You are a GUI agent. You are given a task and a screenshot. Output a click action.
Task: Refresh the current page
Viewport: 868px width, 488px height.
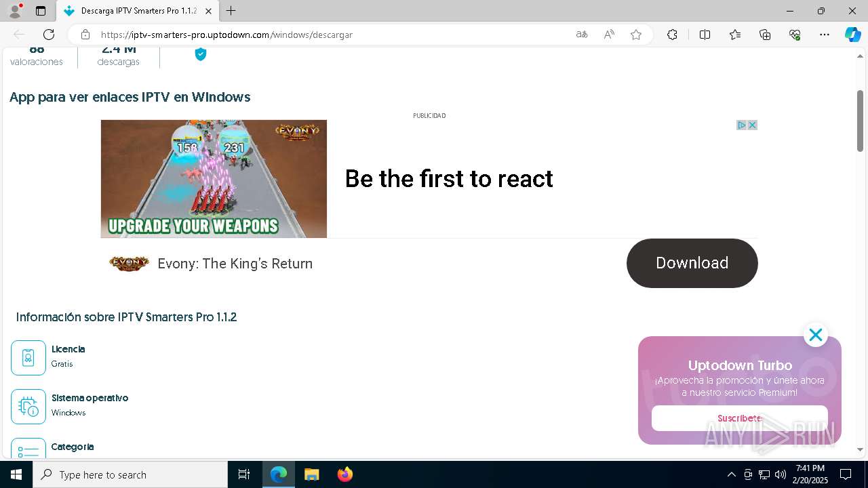coord(49,35)
